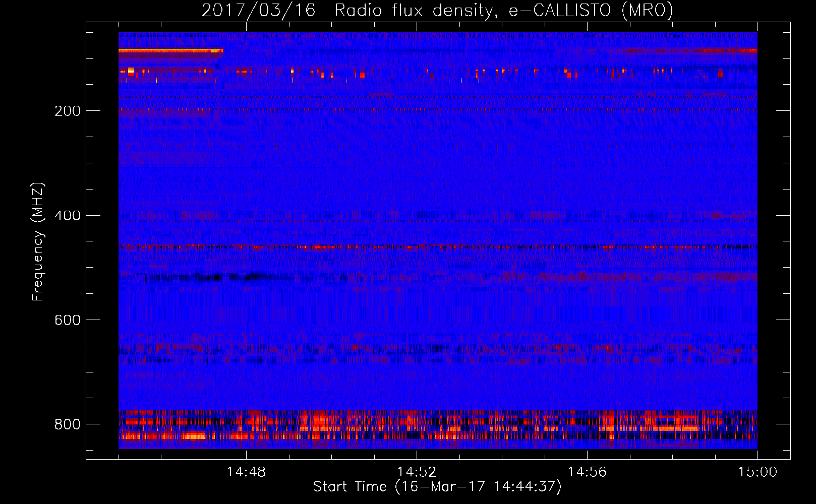Click the red interference band near 800 MHz
The image size is (816, 504).
(x=438, y=425)
